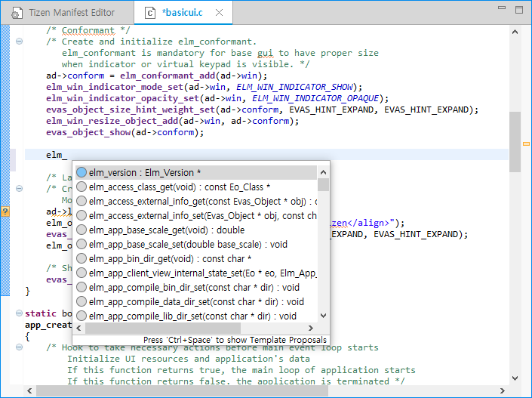Click the proposal list scroll up arrow

(x=324, y=172)
